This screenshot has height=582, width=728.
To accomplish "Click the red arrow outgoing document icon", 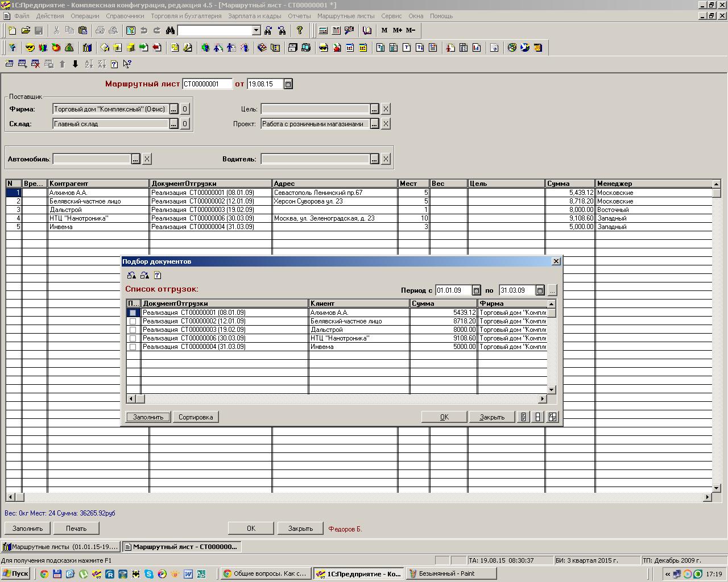I will pyautogui.click(x=156, y=48).
